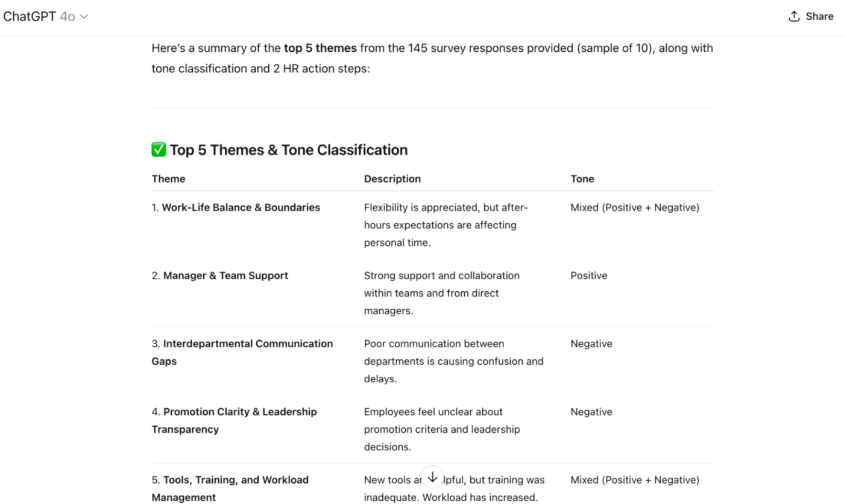The width and height of the screenshot is (844, 504).
Task: Click the Description column header
Action: [x=392, y=179]
